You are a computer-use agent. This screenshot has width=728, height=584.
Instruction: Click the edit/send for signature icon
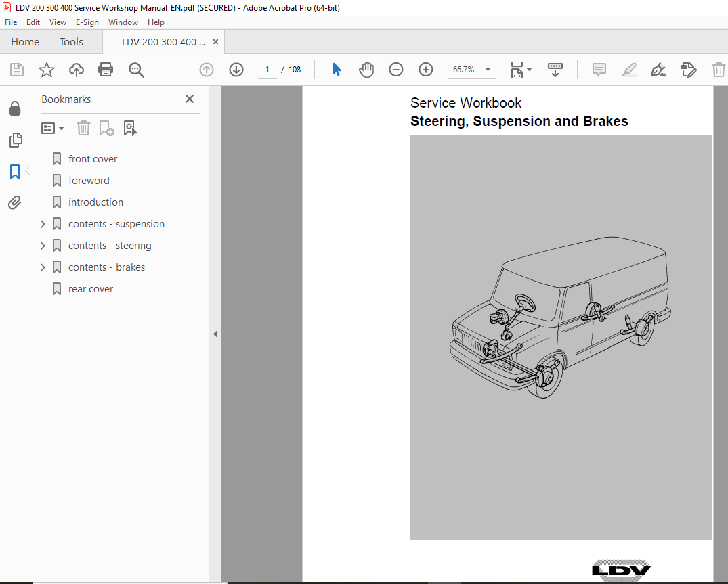pyautogui.click(x=688, y=70)
